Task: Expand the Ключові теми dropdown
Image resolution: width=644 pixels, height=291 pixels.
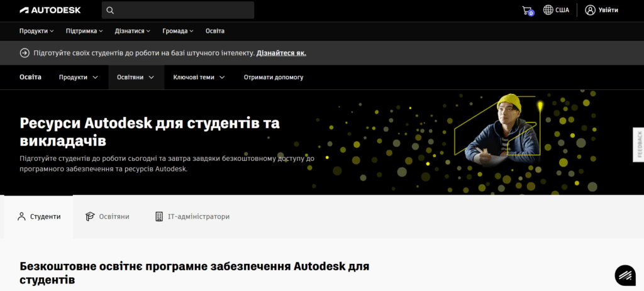Action: (x=199, y=77)
